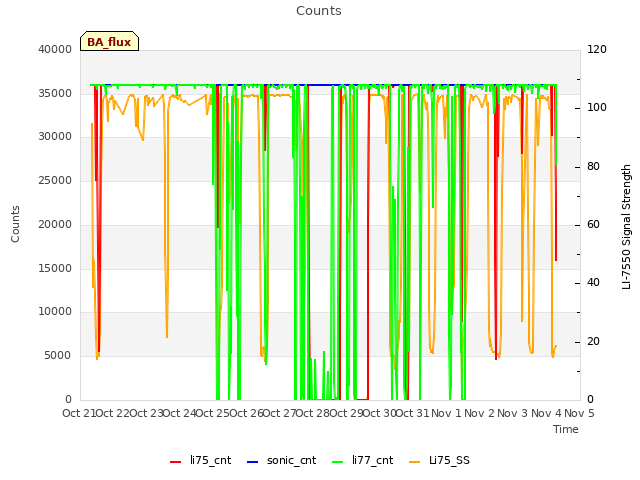The height and width of the screenshot is (480, 640).
Task: Click the red li75_cnt legend swatch
Action: (x=176, y=462)
